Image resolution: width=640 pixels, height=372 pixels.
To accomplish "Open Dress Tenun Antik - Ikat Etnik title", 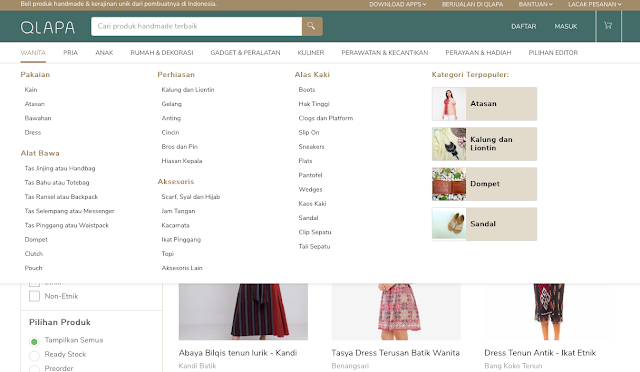I will (540, 353).
